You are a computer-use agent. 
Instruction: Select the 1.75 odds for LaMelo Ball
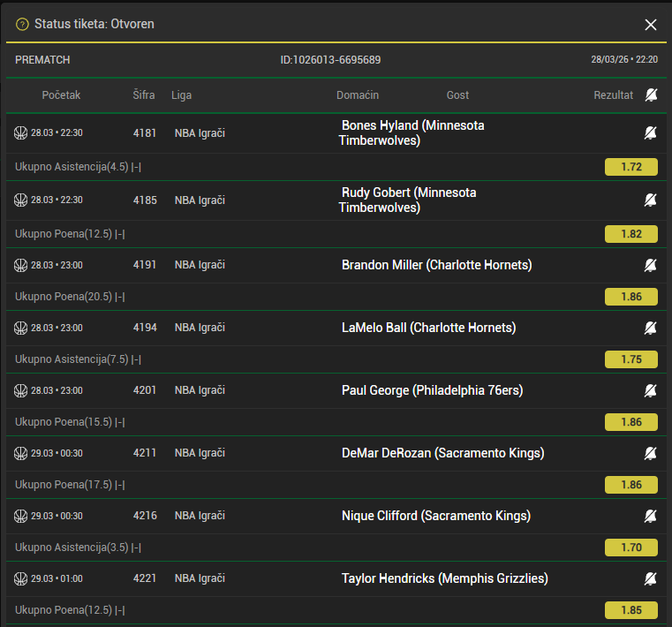point(630,359)
